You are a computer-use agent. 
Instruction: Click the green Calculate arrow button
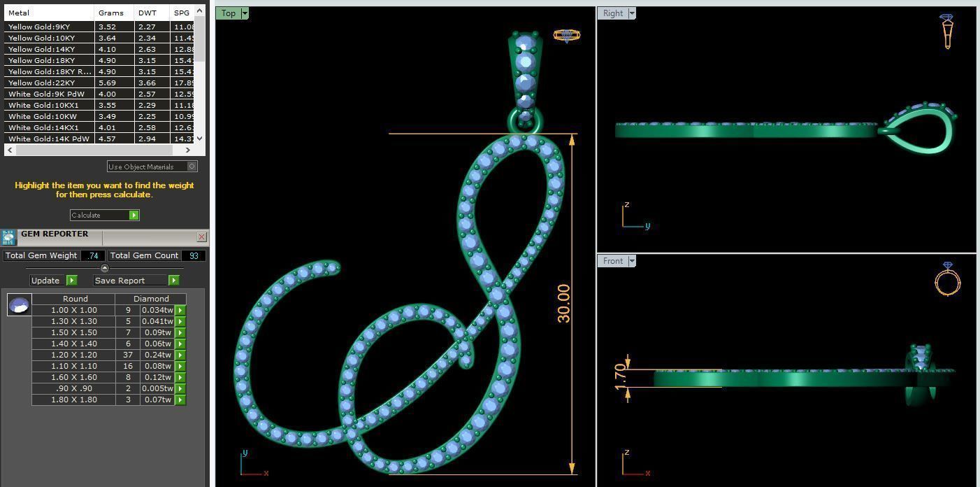click(134, 215)
